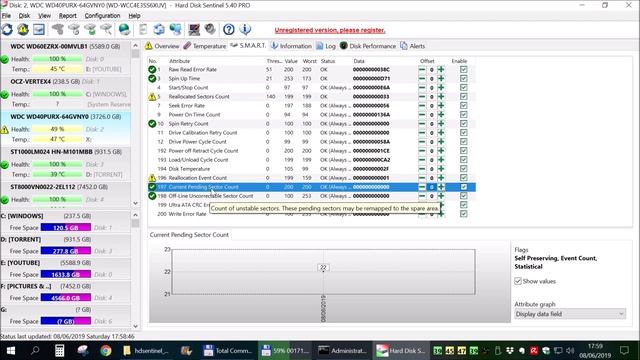This screenshot has height=360, width=640.
Task: Click partition list scroll up arrow
Action: [x=136, y=215]
